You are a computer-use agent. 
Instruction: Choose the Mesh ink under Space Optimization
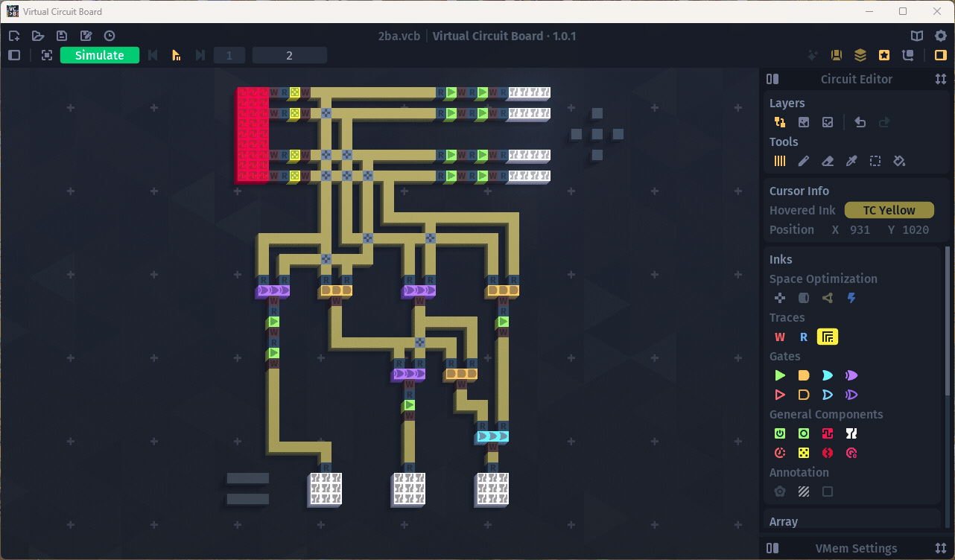tap(828, 298)
